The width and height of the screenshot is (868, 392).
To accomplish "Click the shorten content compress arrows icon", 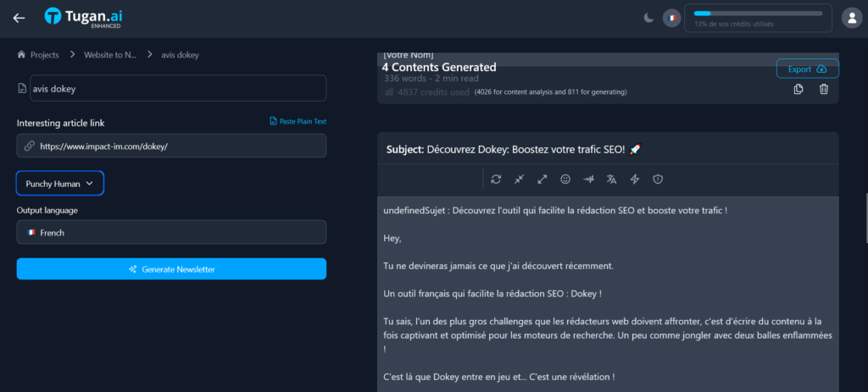I will click(x=519, y=179).
